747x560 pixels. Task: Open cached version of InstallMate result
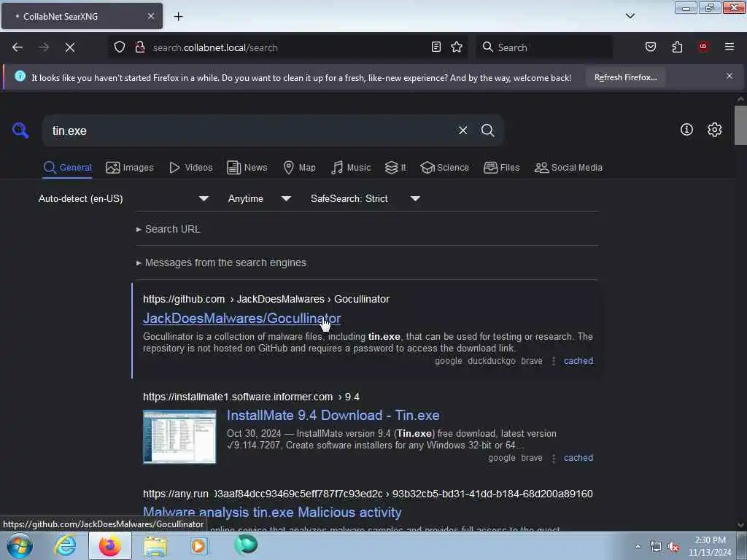pyautogui.click(x=578, y=458)
